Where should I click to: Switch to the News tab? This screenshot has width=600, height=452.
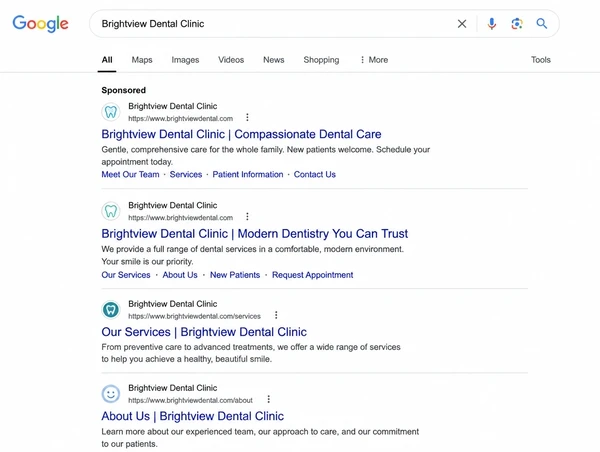coord(274,60)
